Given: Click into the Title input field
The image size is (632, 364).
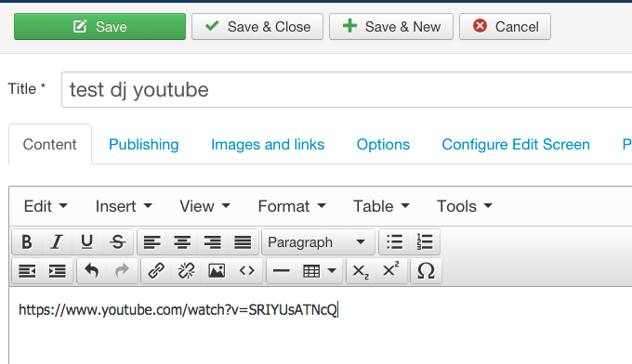Looking at the screenshot, I should point(347,90).
